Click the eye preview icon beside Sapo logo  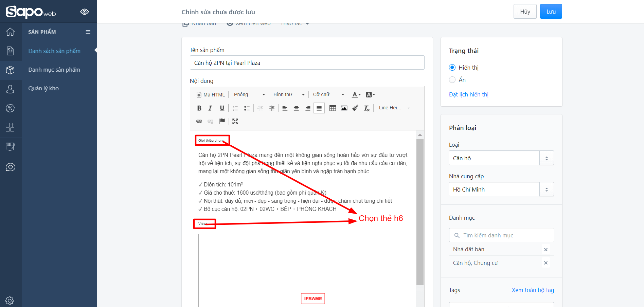pos(85,12)
